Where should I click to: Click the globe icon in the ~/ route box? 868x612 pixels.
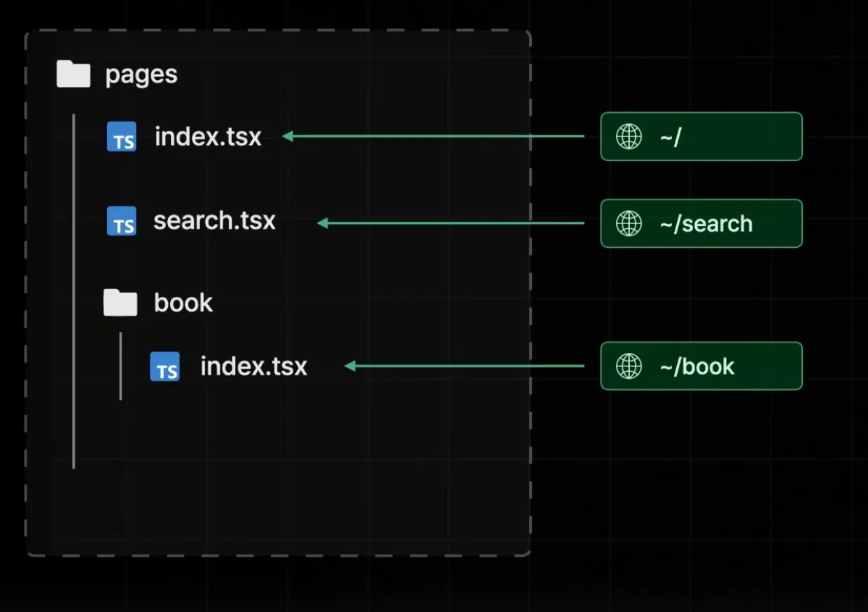pos(629,137)
